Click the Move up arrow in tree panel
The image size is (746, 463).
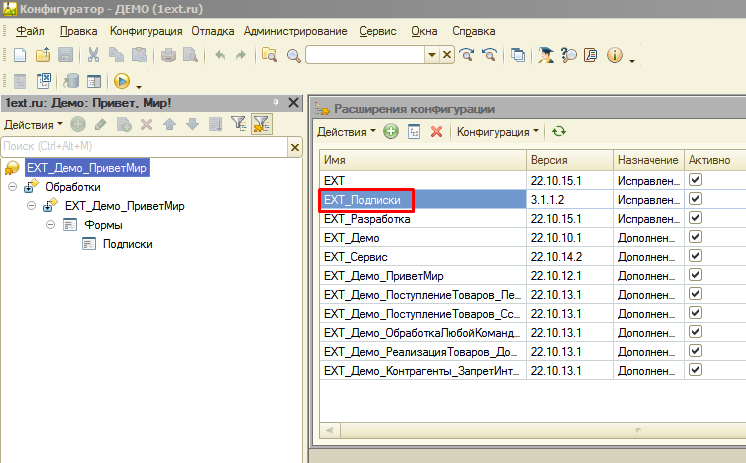point(169,125)
